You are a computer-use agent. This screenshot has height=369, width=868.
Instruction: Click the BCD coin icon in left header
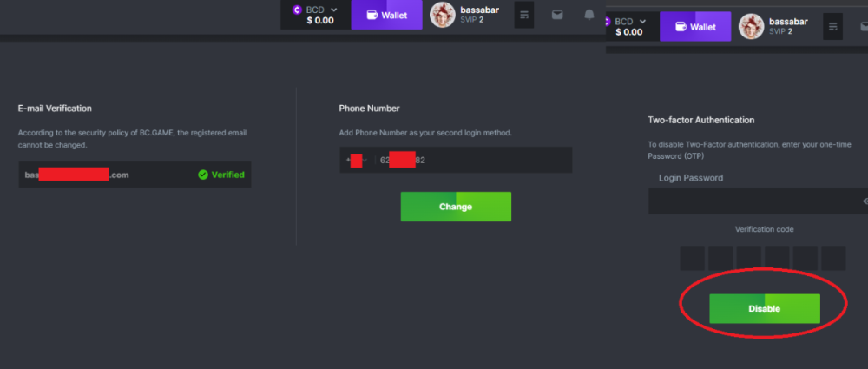297,10
